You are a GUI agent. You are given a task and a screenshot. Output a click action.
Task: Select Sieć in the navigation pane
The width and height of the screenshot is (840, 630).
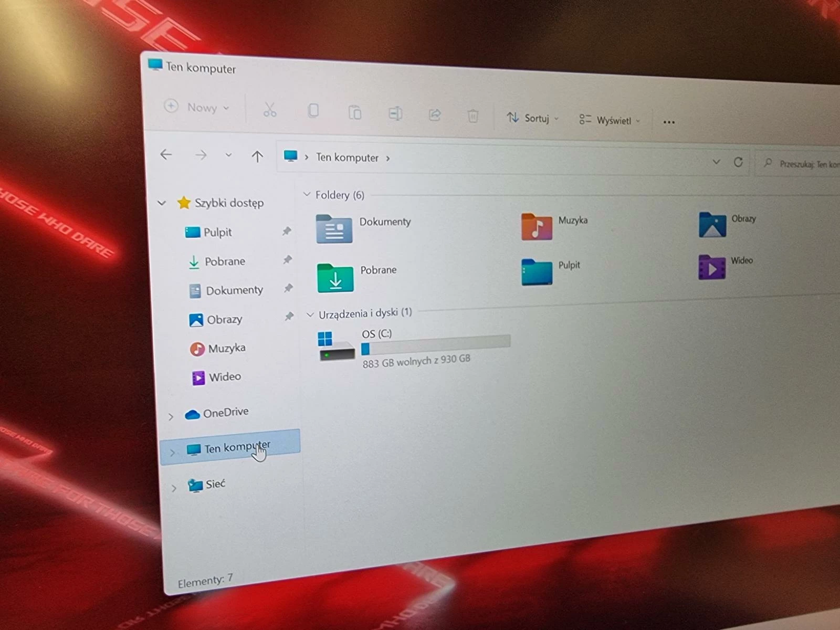point(215,484)
